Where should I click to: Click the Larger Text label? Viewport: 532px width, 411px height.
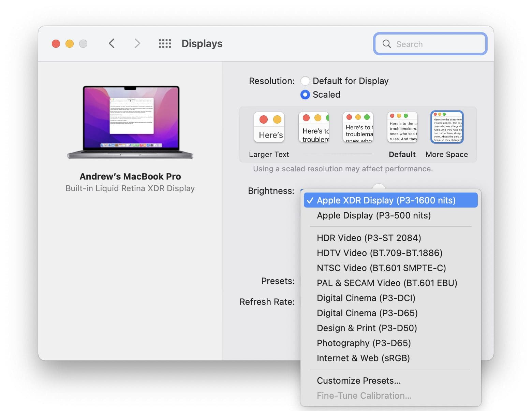(269, 154)
